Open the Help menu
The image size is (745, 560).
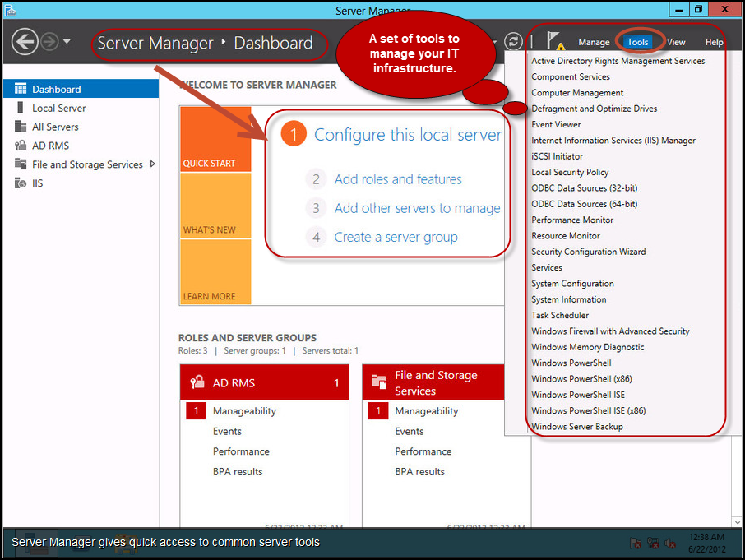(x=714, y=42)
